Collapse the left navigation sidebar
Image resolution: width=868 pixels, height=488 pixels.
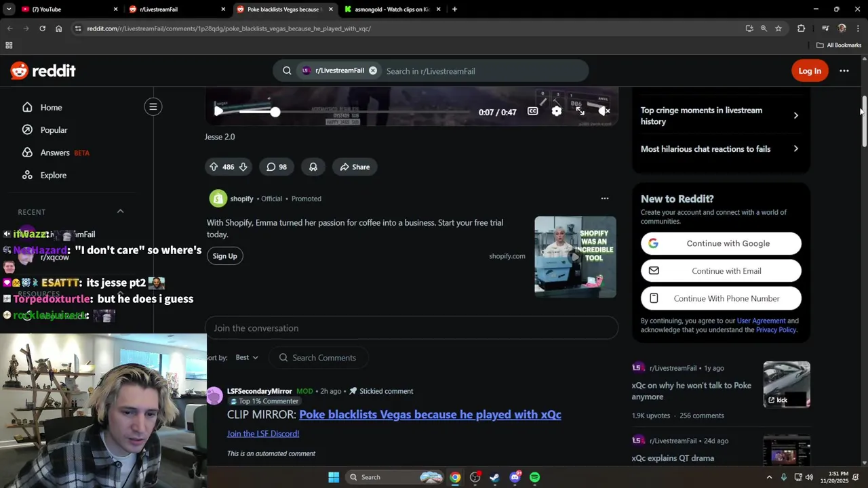point(153,106)
